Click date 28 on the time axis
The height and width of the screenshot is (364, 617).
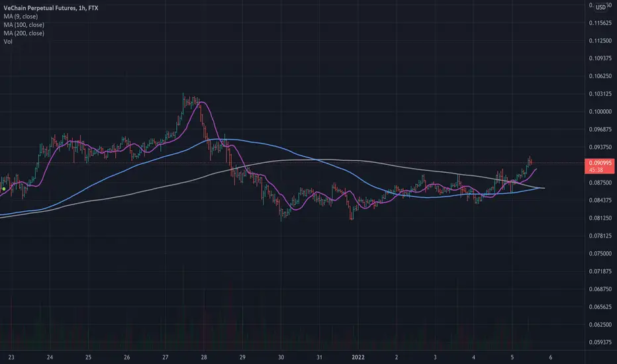(204, 357)
